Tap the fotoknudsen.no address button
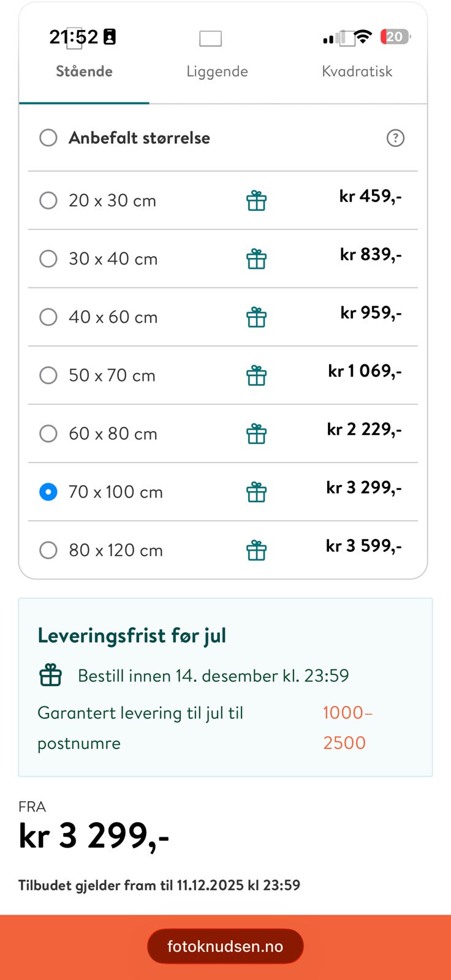451x980 pixels. [225, 946]
